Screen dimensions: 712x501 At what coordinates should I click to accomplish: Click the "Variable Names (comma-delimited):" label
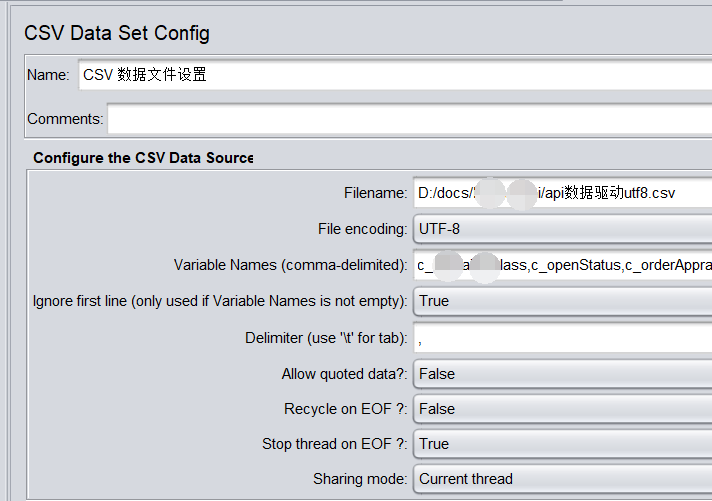290,265
